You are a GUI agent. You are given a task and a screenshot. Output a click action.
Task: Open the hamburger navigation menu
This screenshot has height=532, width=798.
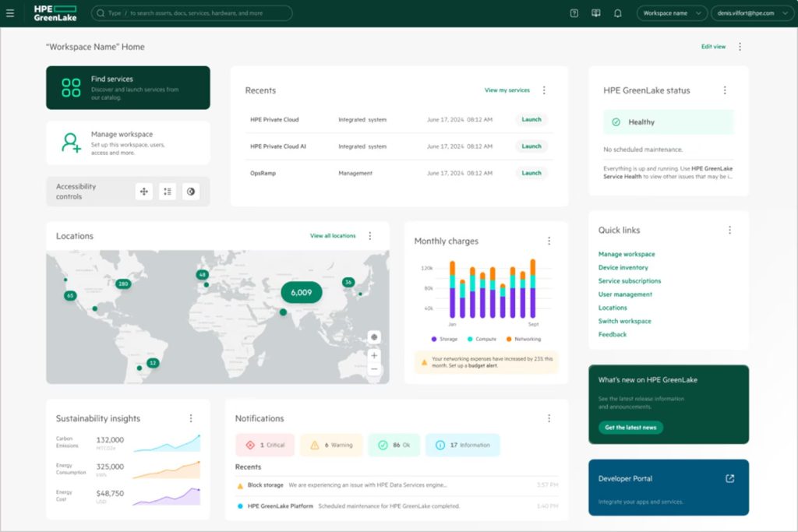(10, 13)
